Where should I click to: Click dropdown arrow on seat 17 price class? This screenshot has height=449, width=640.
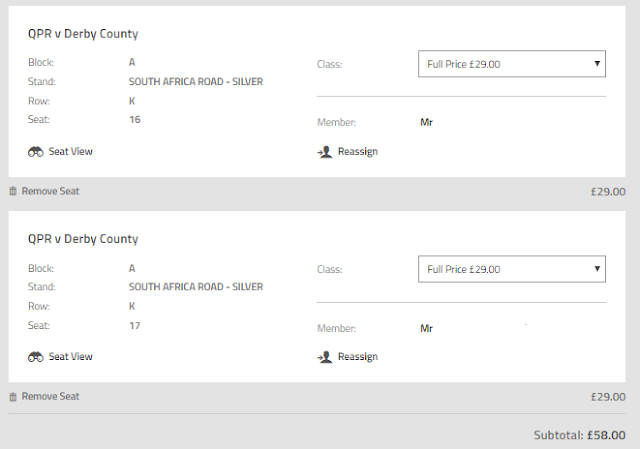pyautogui.click(x=597, y=269)
